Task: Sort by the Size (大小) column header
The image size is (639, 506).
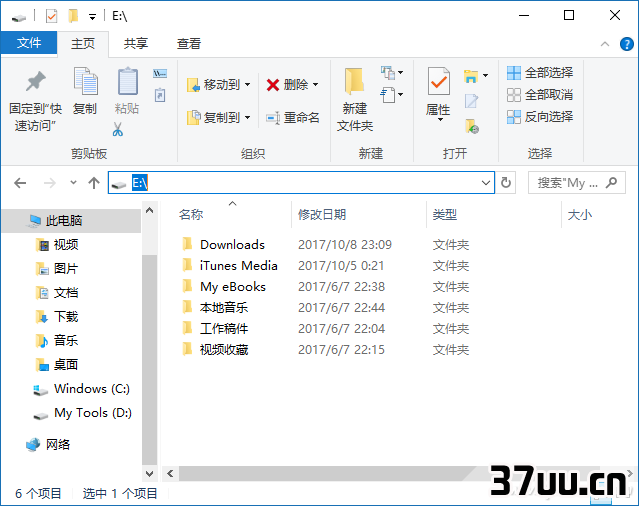Action: 580,214
